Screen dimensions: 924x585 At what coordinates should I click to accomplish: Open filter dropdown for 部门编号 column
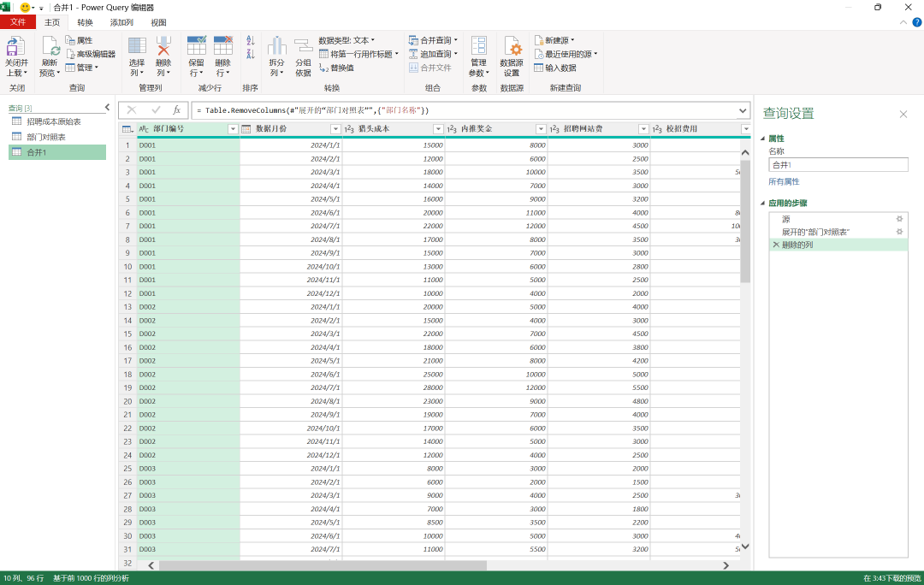click(233, 129)
